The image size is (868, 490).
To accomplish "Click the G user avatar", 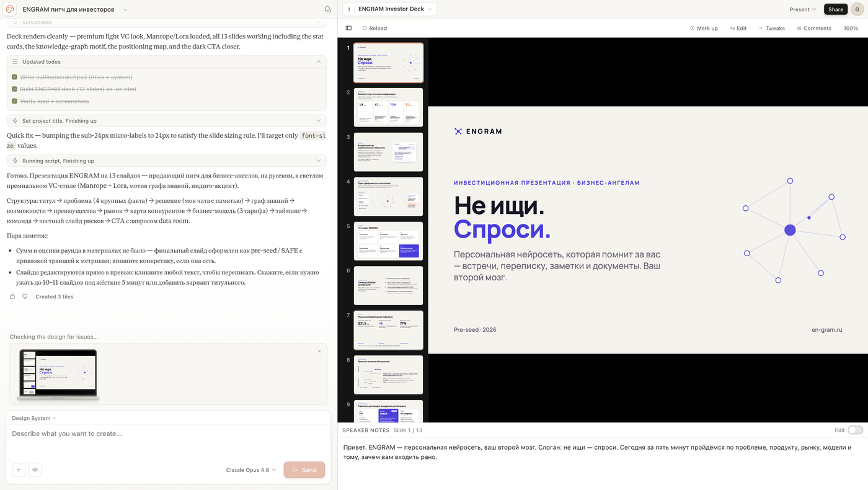I will tap(857, 9).
